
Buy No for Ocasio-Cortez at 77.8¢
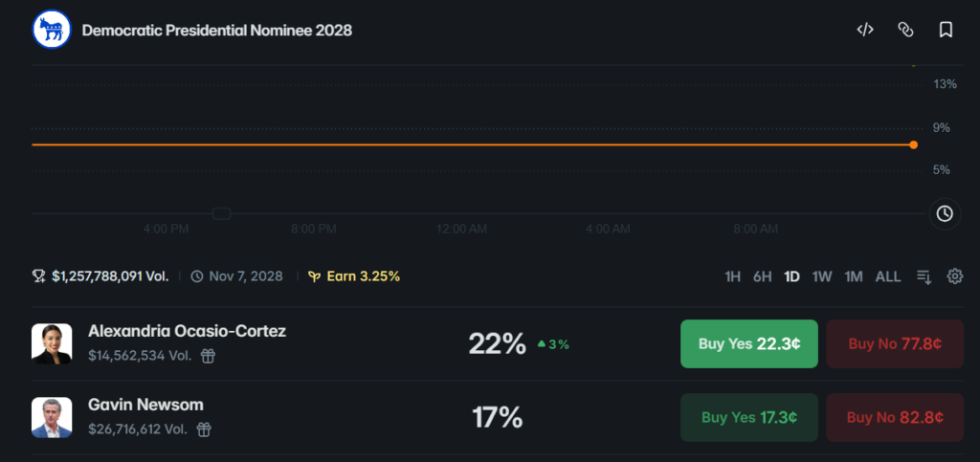(895, 344)
